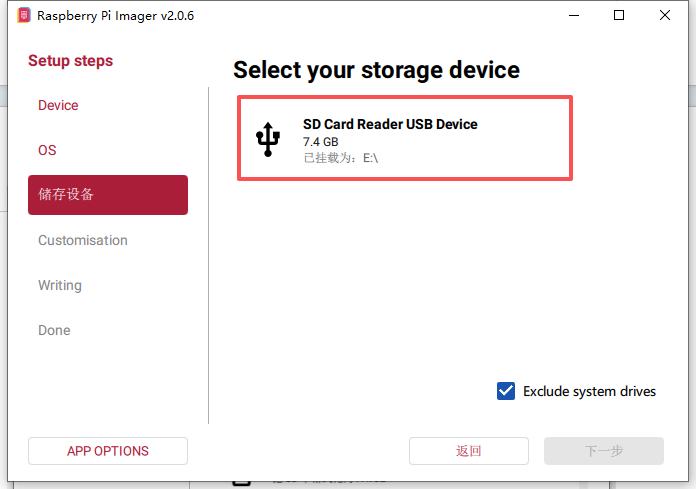
Task: Open APP OPTIONS
Action: click(x=107, y=451)
